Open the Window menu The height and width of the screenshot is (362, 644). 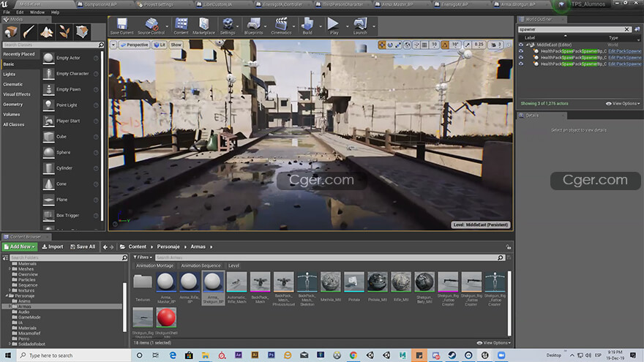[37, 12]
